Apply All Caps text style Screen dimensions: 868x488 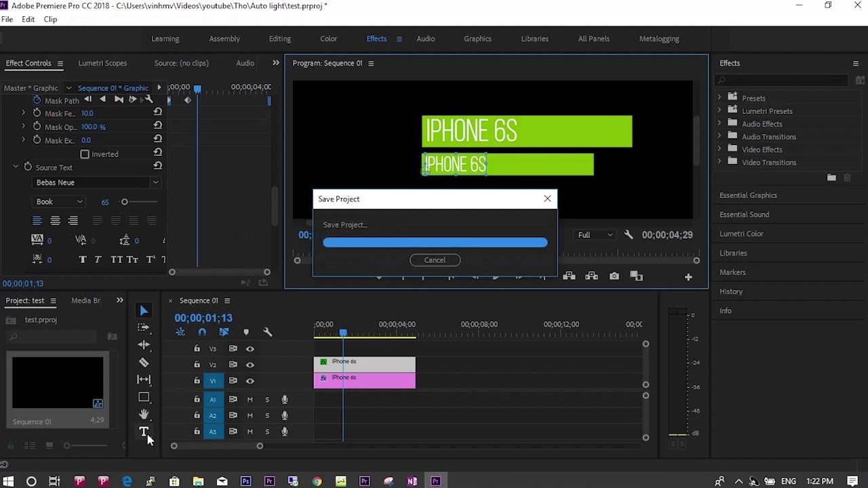pos(117,260)
